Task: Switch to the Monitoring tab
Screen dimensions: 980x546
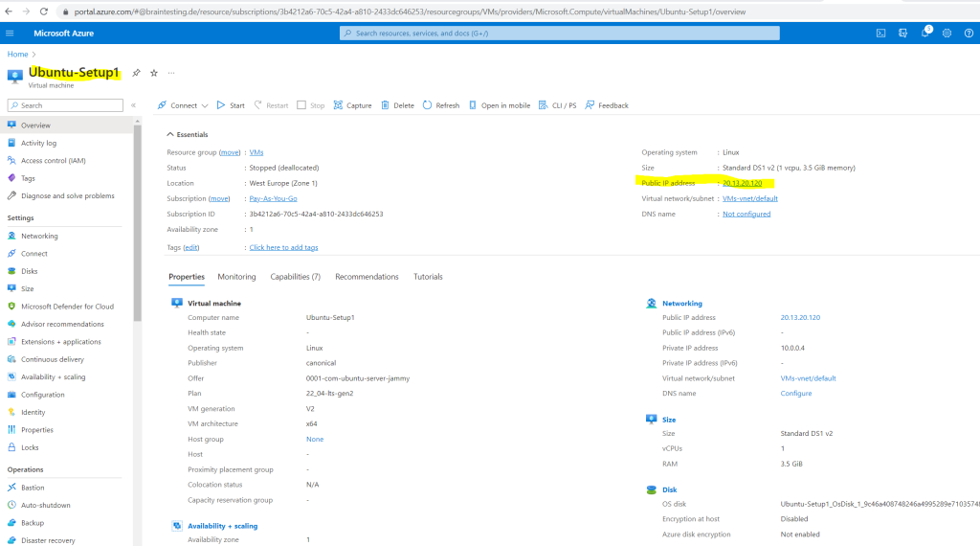Action: click(x=236, y=277)
